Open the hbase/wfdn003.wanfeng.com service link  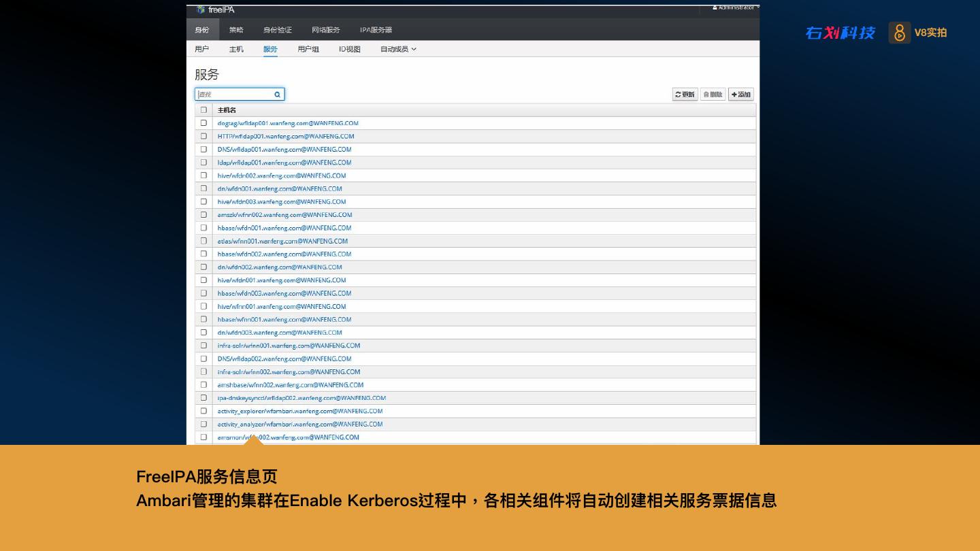284,293
